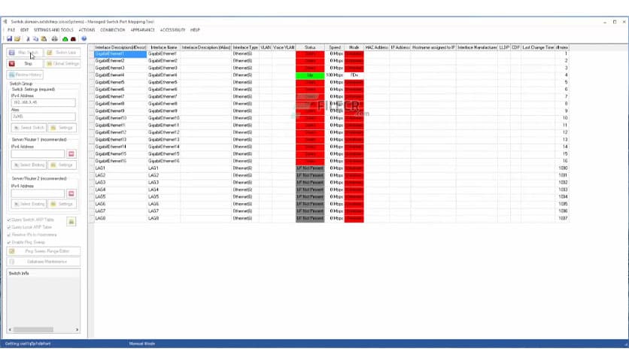This screenshot has height=364, width=629.
Task: Click the Status column header
Action: pos(310,47)
